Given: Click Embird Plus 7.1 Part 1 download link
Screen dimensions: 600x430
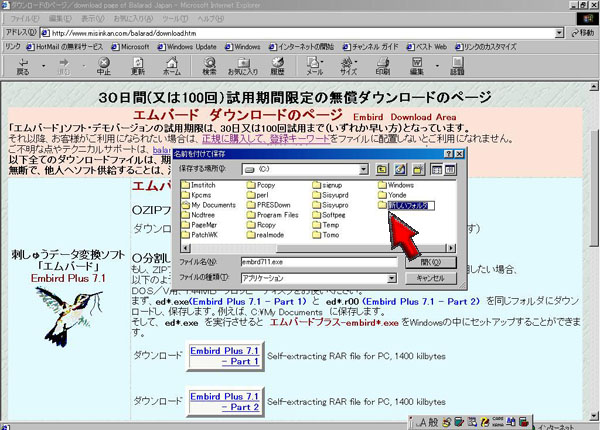Looking at the screenshot, I should click(x=225, y=356).
